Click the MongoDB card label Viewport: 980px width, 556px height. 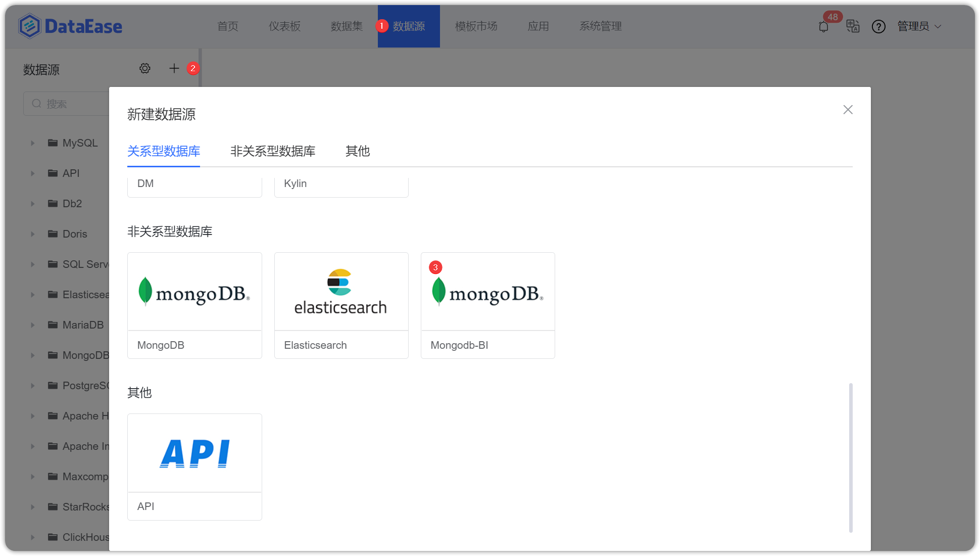tap(161, 345)
